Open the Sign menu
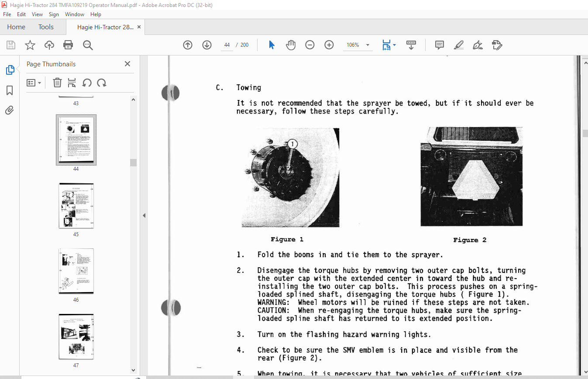This screenshot has height=379, width=588. (x=54, y=14)
